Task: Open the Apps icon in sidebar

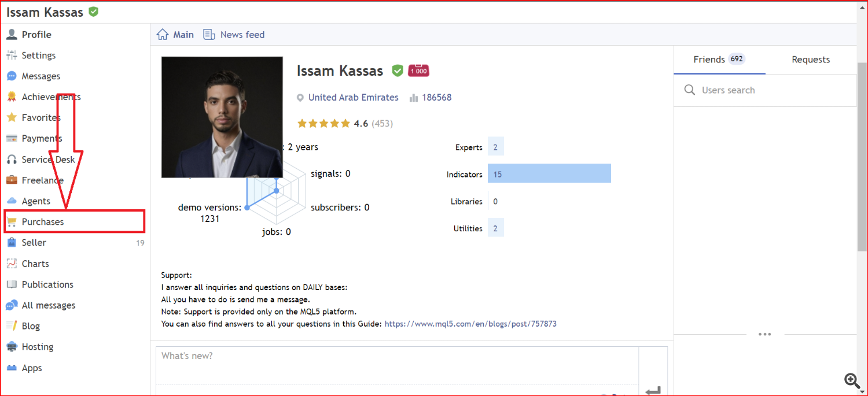Action: click(12, 368)
